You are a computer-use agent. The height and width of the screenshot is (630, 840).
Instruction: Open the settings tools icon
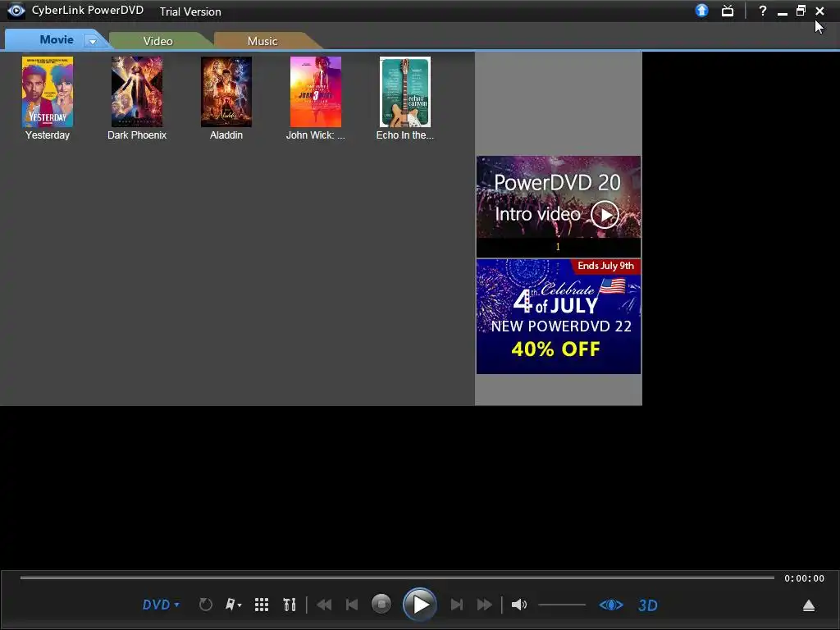(290, 605)
